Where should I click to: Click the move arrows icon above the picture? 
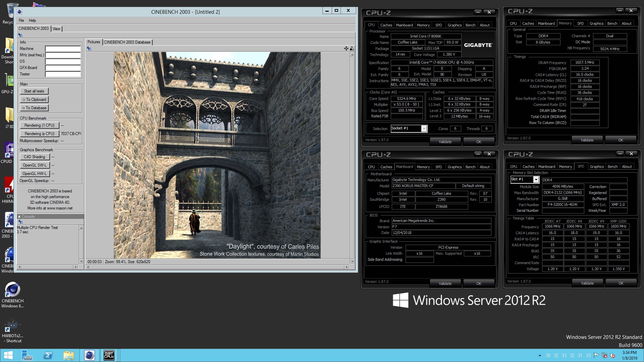[346, 49]
